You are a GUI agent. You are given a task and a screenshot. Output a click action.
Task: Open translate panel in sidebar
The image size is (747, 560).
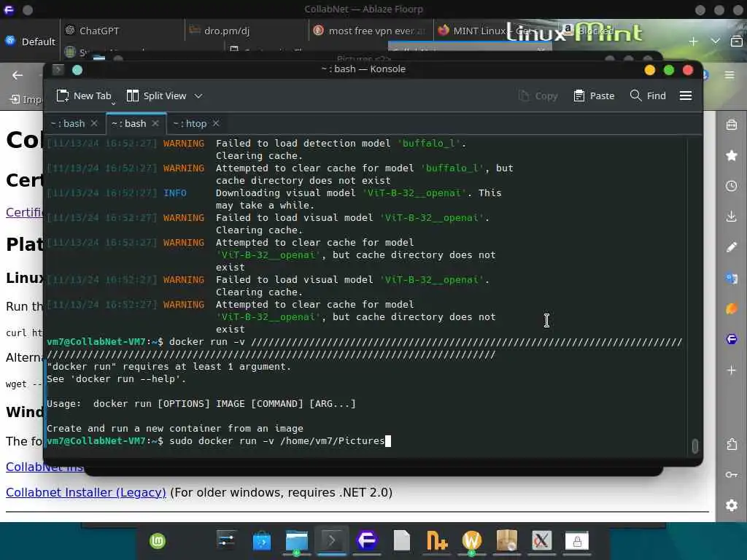click(x=731, y=278)
